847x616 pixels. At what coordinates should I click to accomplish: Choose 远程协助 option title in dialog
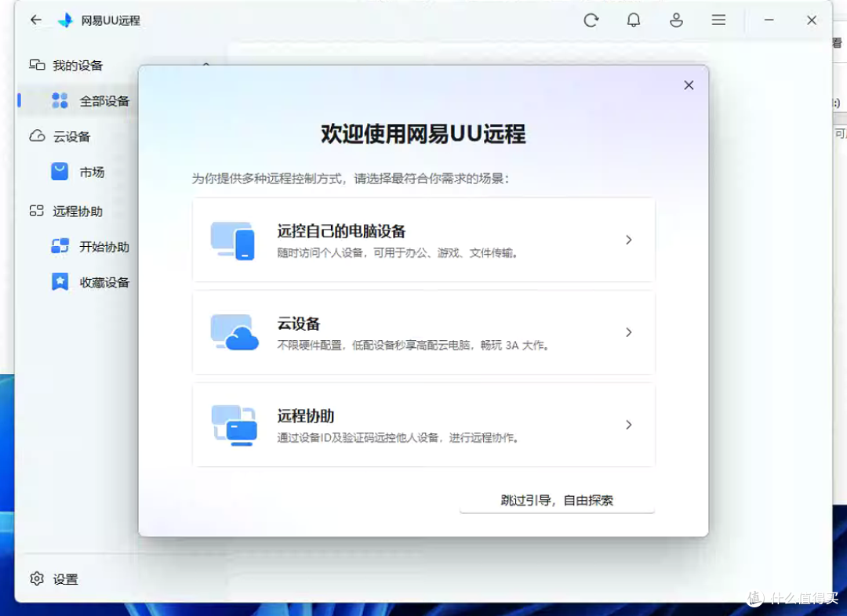[x=306, y=415]
